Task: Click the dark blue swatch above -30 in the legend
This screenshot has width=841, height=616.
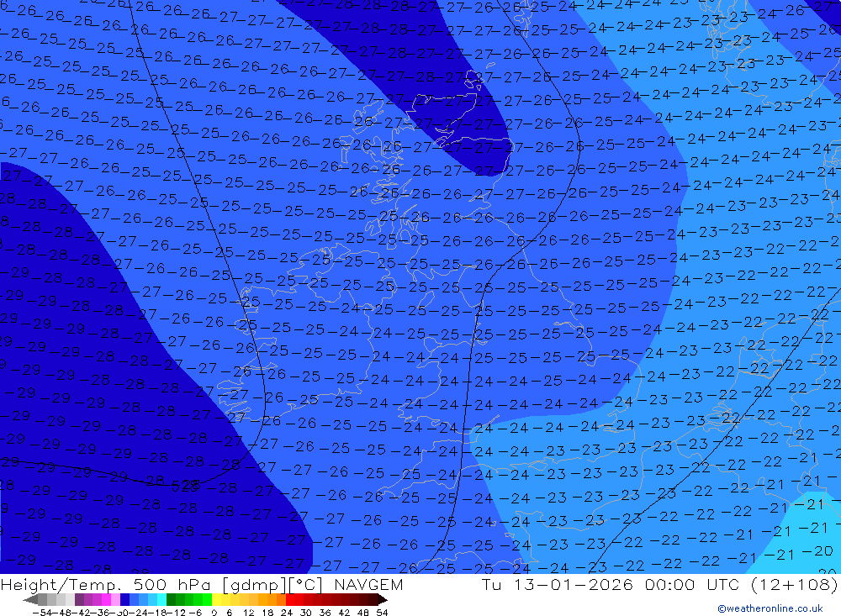Action: pos(124,600)
